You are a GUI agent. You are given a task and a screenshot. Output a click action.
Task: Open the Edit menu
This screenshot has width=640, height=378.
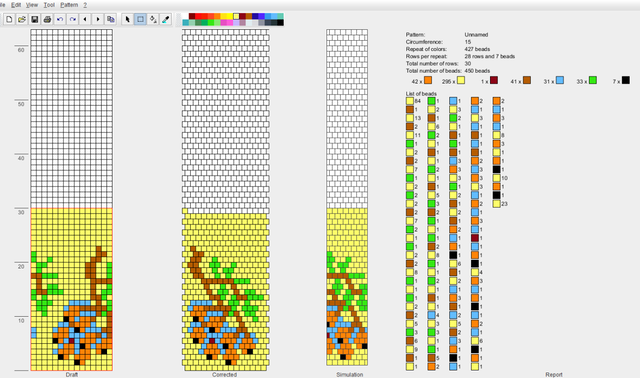(x=16, y=5)
